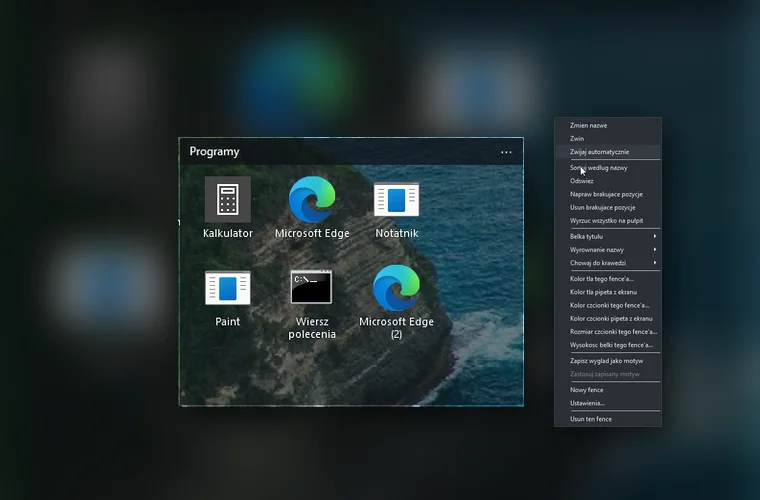Toggle Zwijaj automatycznie option

(608, 152)
